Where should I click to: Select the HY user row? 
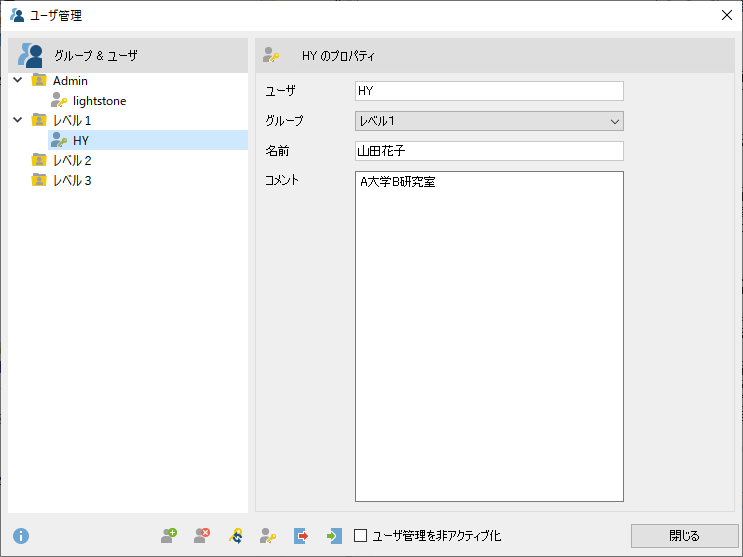click(x=148, y=140)
